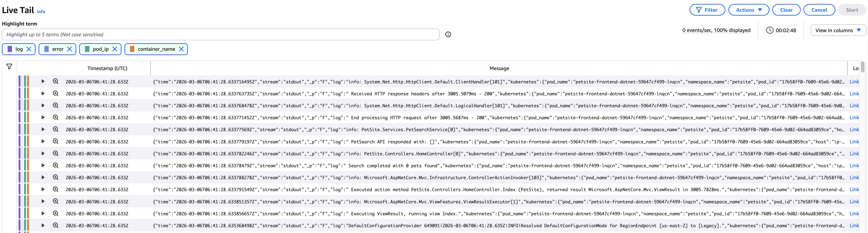Viewport: 868px width, 233px height.
Task: Open Link for Executed action method row
Action: point(854,190)
